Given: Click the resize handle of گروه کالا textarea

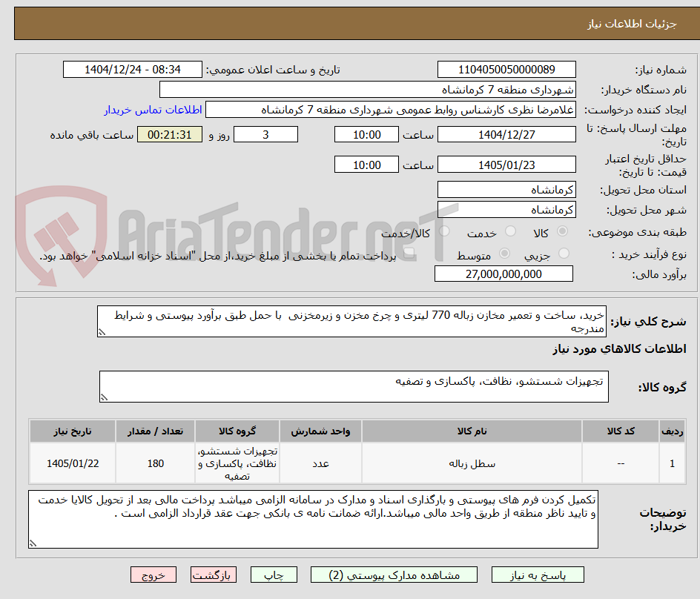Looking at the screenshot, I should [x=104, y=397].
